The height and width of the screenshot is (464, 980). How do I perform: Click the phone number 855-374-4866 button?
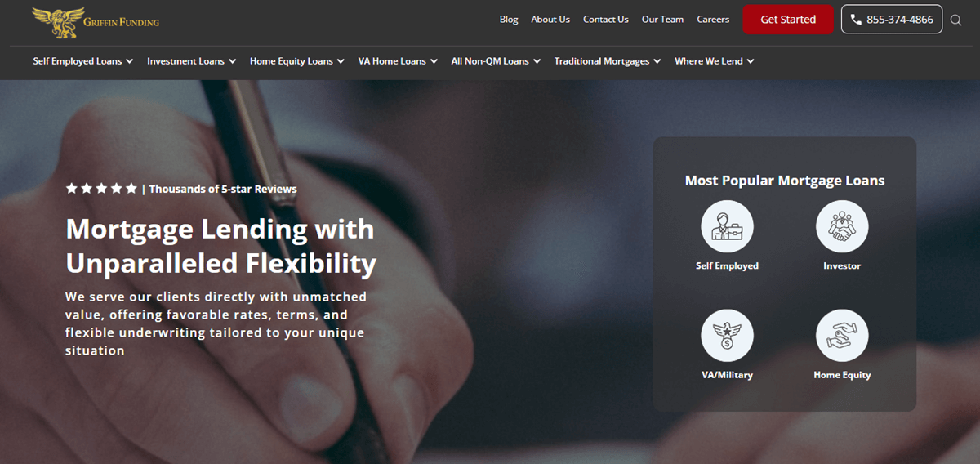click(x=892, y=20)
